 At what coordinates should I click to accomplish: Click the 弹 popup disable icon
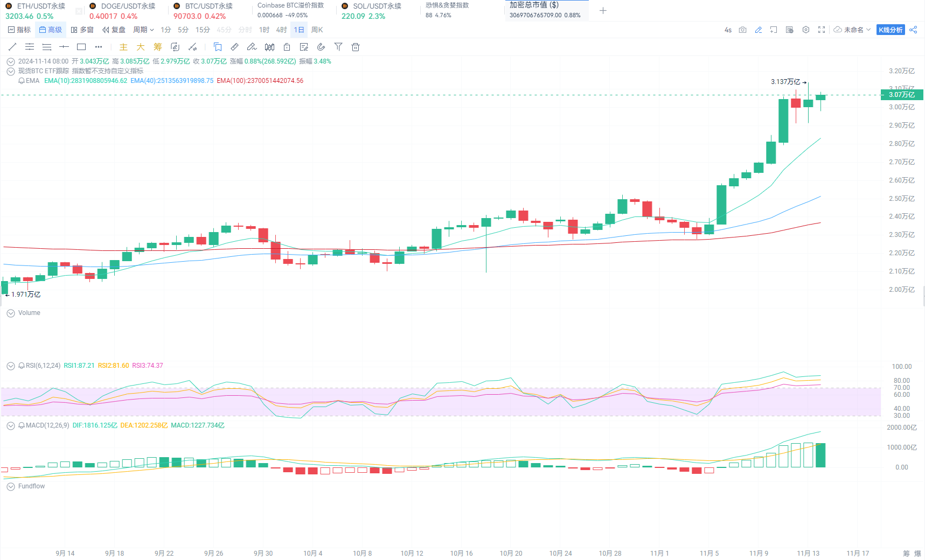coord(790,30)
